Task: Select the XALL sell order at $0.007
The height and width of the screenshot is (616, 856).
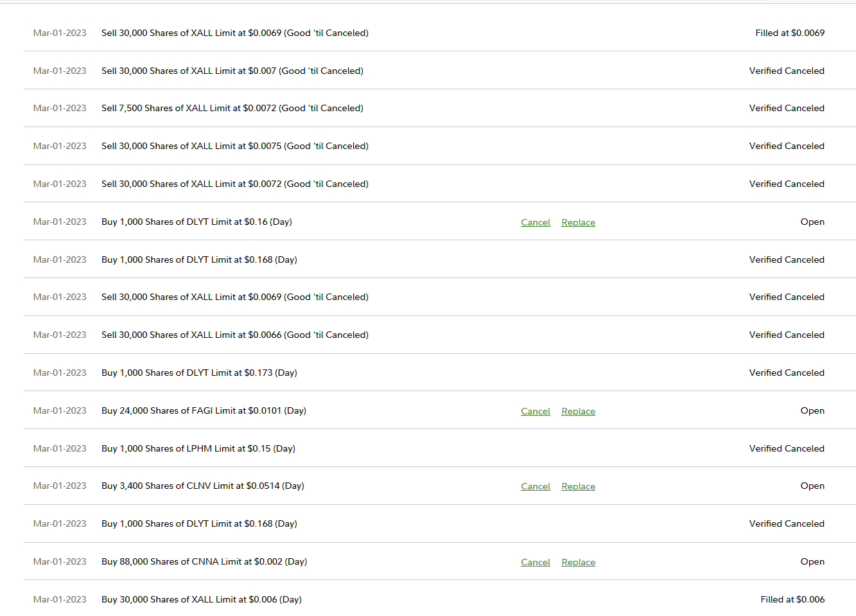Action: click(232, 71)
